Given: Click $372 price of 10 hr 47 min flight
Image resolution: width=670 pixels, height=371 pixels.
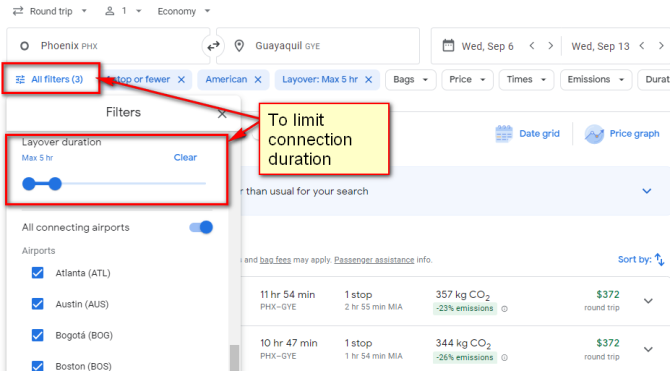Looking at the screenshot, I should [608, 343].
